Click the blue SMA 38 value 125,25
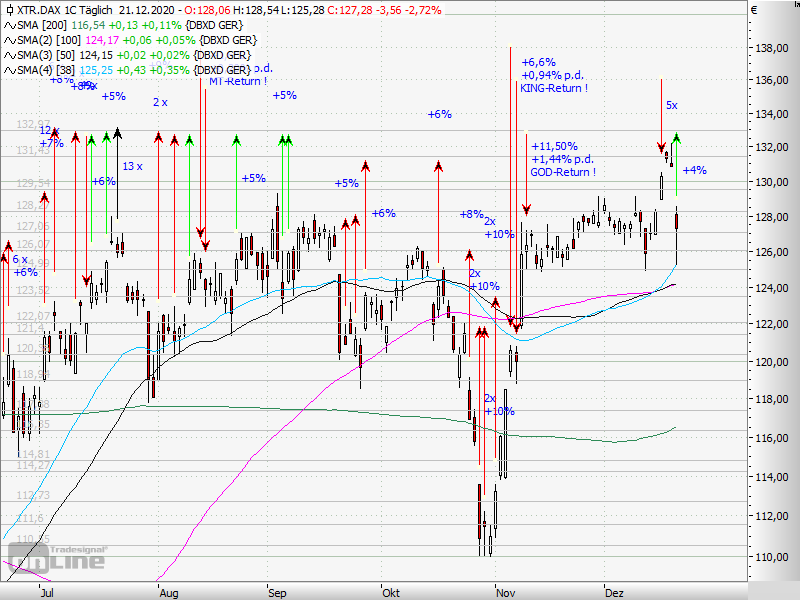This screenshot has height=600, width=800. click(x=96, y=70)
